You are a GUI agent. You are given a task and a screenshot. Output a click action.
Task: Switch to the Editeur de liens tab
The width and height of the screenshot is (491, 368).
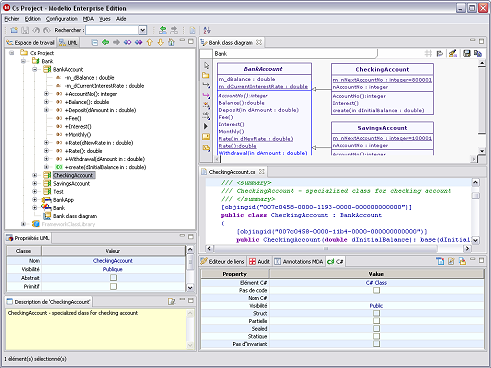223,262
